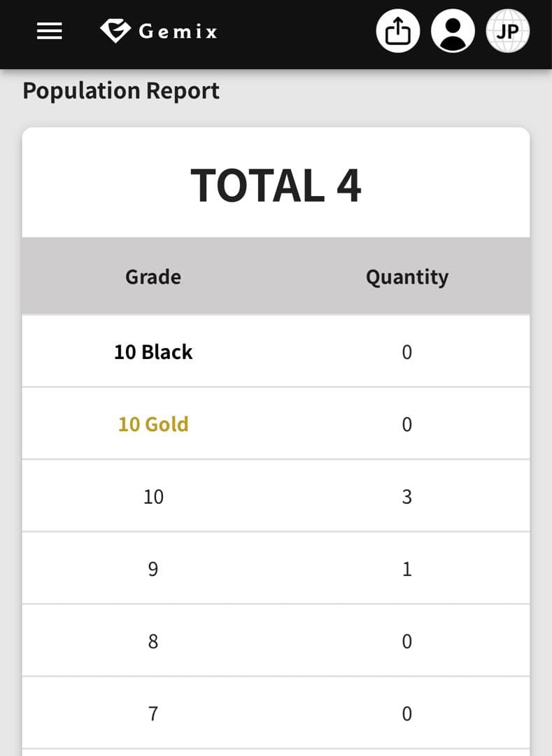Switch language with JP globe icon
The width and height of the screenshot is (552, 756).
click(507, 31)
